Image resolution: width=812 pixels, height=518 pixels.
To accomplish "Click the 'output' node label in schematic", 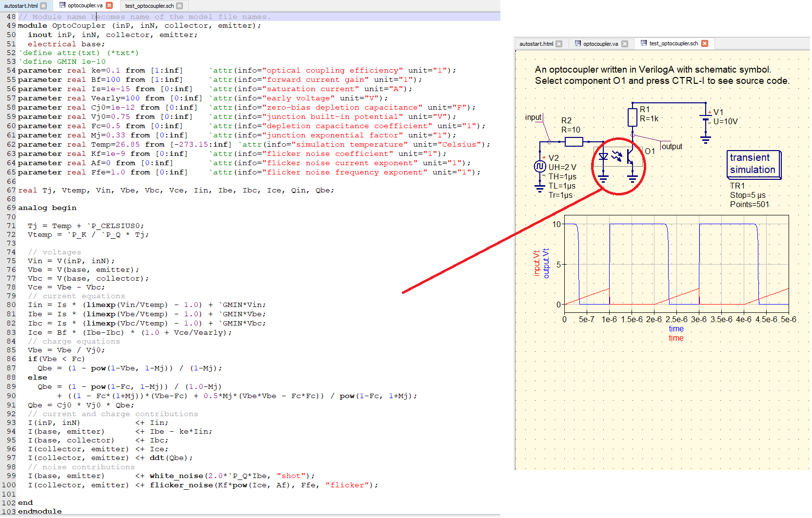I will pos(672,147).
